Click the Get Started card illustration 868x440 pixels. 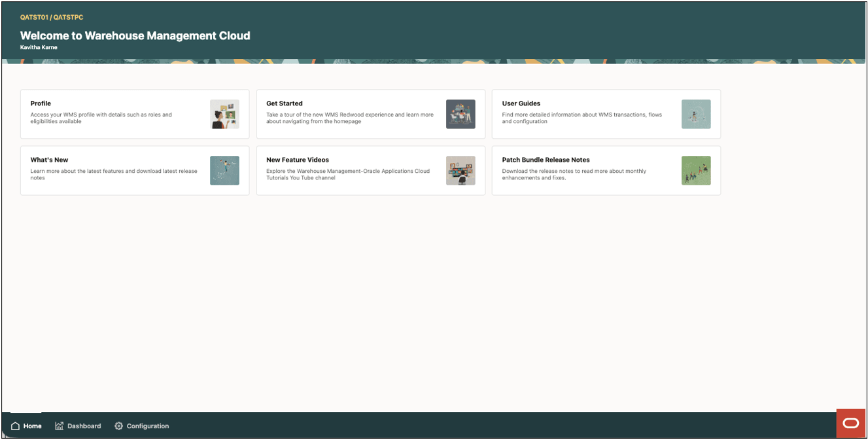click(x=460, y=114)
